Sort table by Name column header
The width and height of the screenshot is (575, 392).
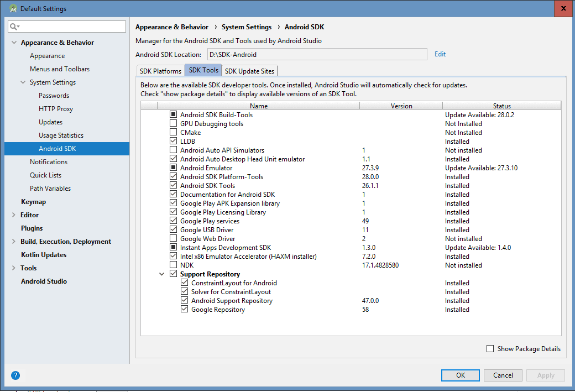[x=259, y=106]
